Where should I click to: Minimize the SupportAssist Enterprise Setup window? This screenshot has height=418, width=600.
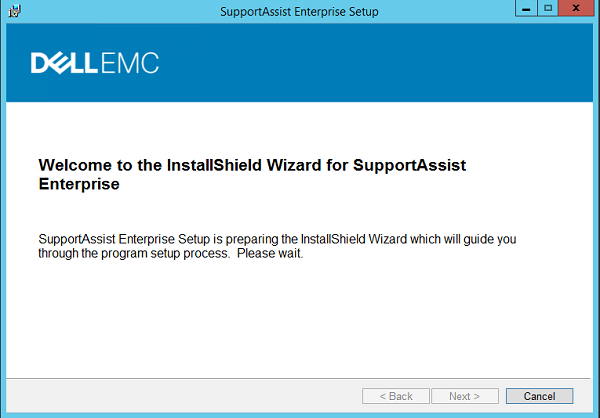(x=526, y=8)
